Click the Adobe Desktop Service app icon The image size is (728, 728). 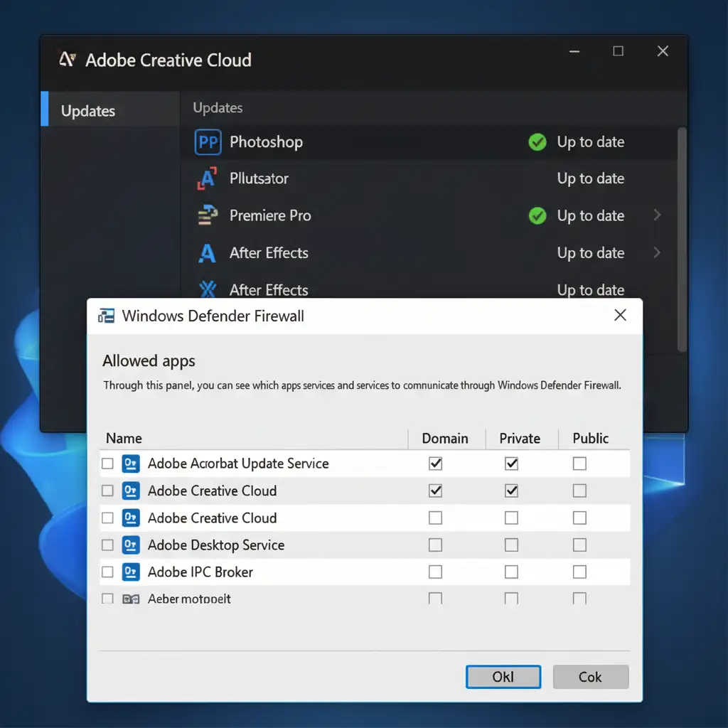(x=131, y=545)
